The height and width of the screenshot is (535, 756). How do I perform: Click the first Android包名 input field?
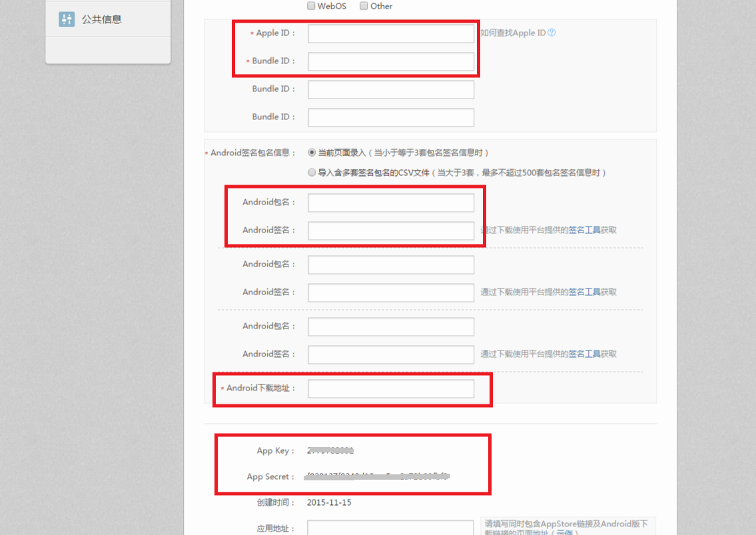click(391, 203)
